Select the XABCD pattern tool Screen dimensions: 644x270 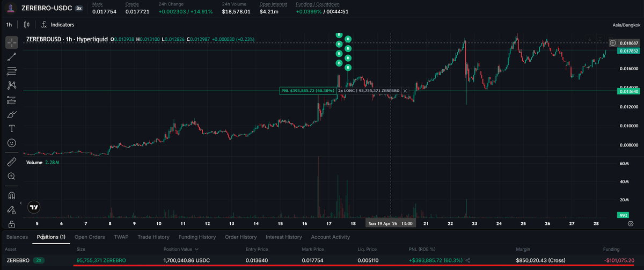click(x=11, y=85)
